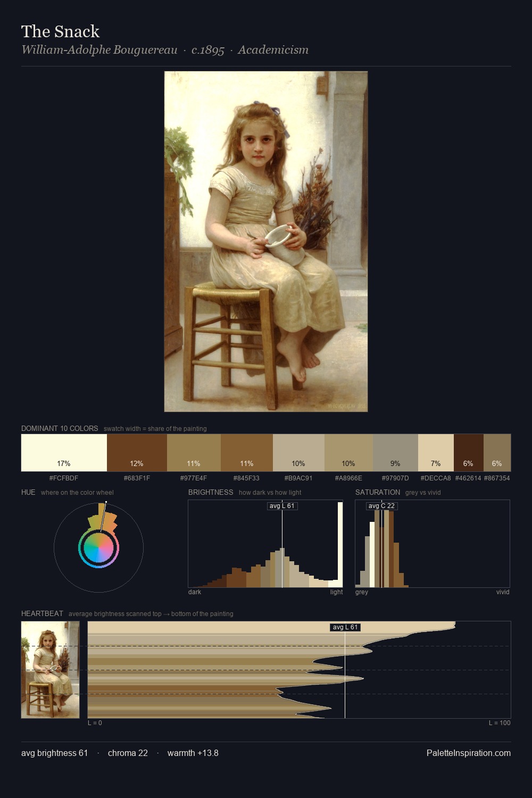Screen dimensions: 532x798
Task: Click the hex code #97907D text
Action: click(395, 478)
